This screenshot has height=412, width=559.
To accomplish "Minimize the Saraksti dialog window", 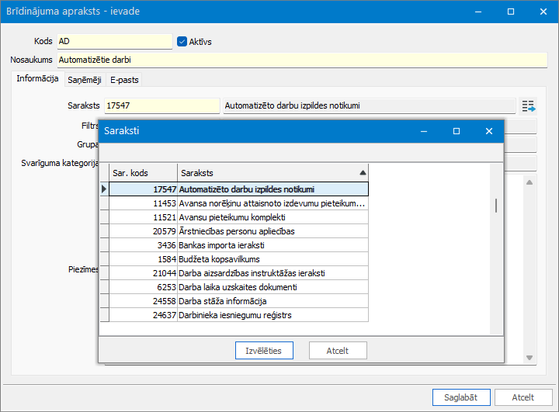I will tap(424, 131).
